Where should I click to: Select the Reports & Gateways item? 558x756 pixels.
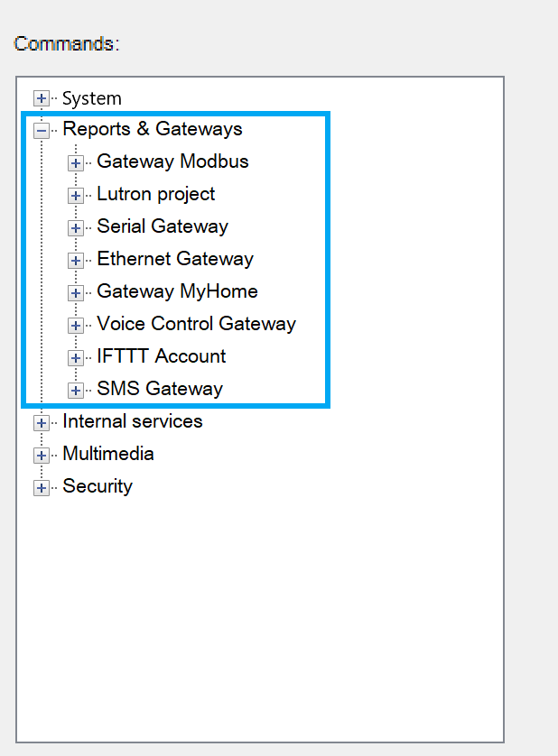153,129
